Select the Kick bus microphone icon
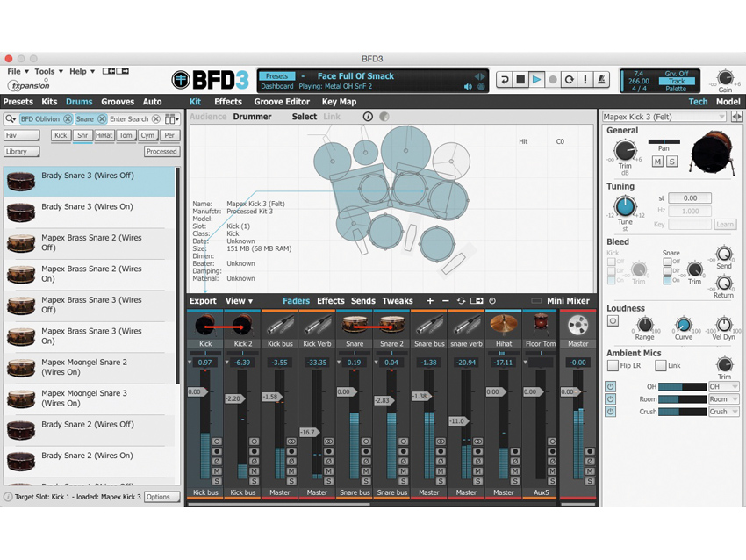746x560 pixels. [x=280, y=326]
